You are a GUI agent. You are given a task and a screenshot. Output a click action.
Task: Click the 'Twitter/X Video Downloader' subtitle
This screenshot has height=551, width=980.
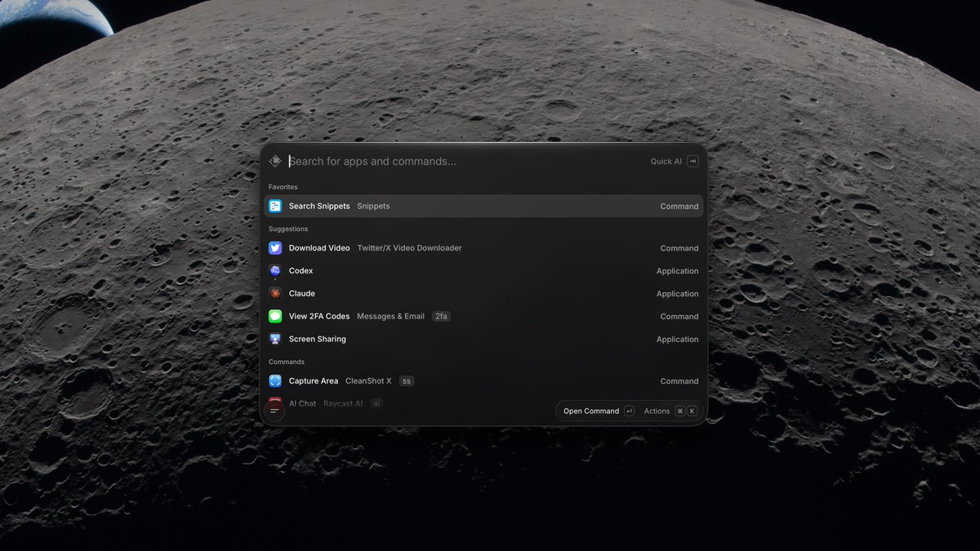pyautogui.click(x=409, y=248)
